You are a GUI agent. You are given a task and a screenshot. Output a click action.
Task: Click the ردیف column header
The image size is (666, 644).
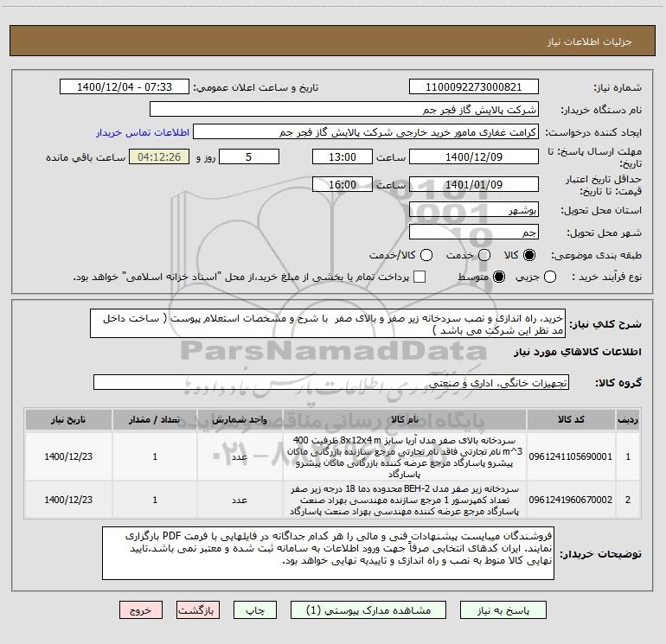[628, 419]
